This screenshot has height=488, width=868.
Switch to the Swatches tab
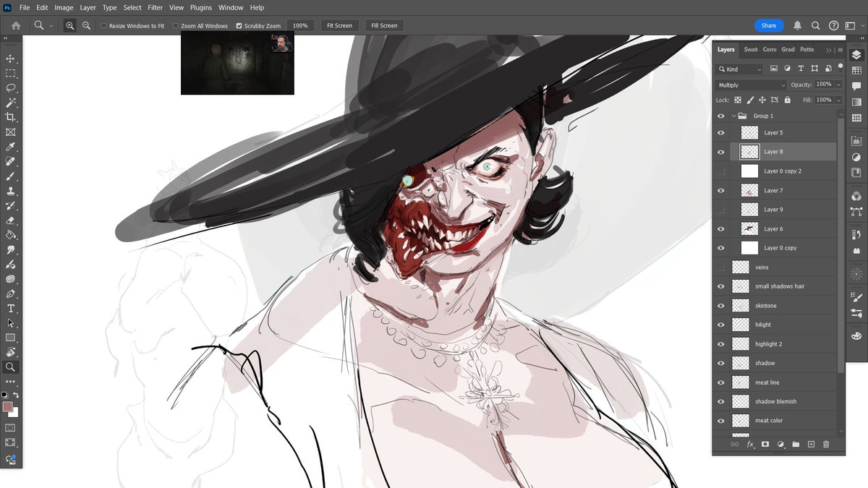(751, 50)
